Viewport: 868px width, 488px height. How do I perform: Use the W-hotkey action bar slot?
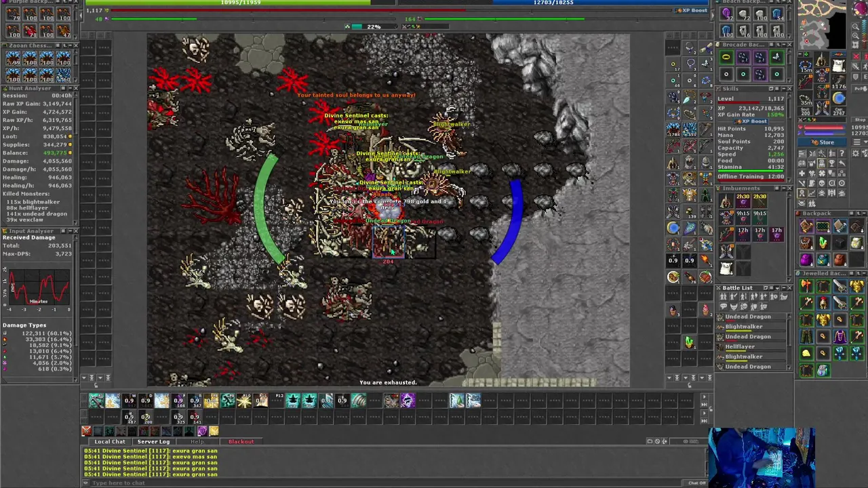point(129,401)
